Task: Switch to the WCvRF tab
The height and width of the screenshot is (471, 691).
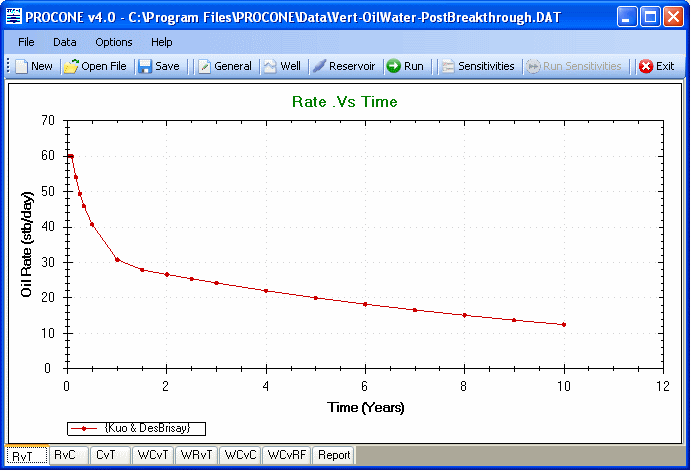Action: (286, 455)
